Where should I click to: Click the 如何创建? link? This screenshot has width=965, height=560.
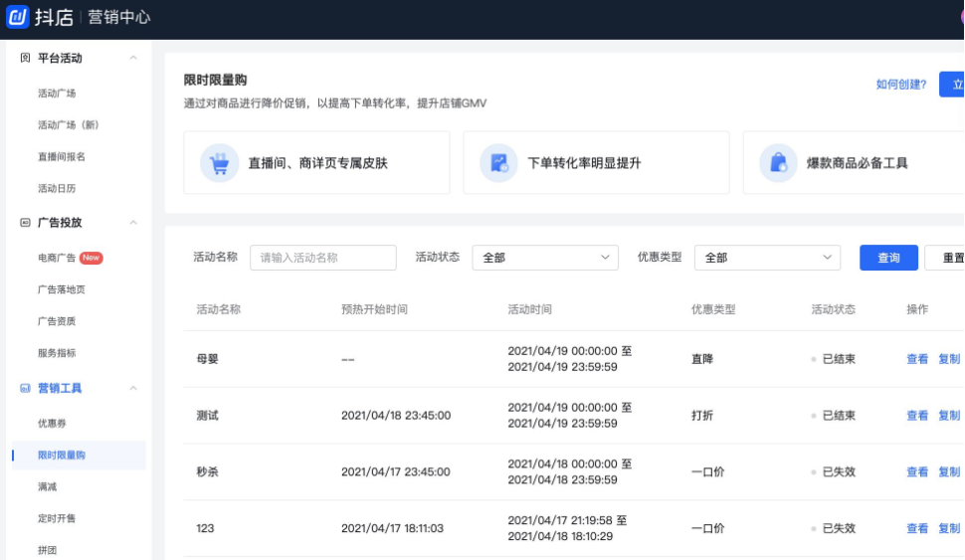(x=901, y=85)
